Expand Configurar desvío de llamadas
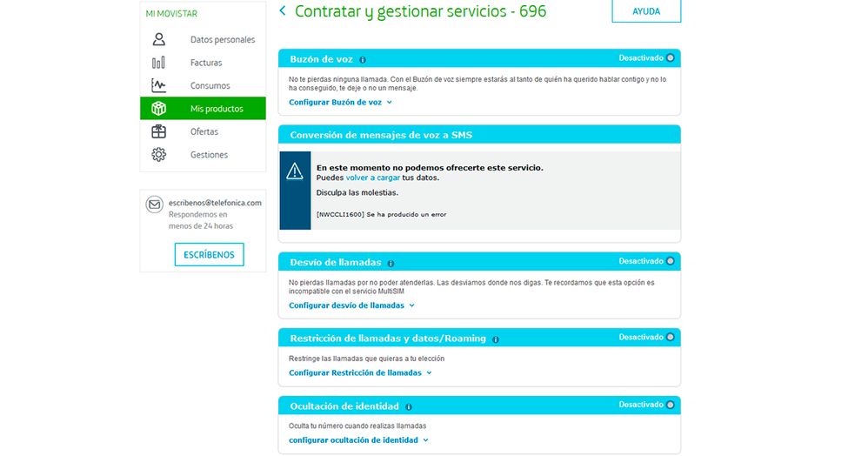 (351, 305)
